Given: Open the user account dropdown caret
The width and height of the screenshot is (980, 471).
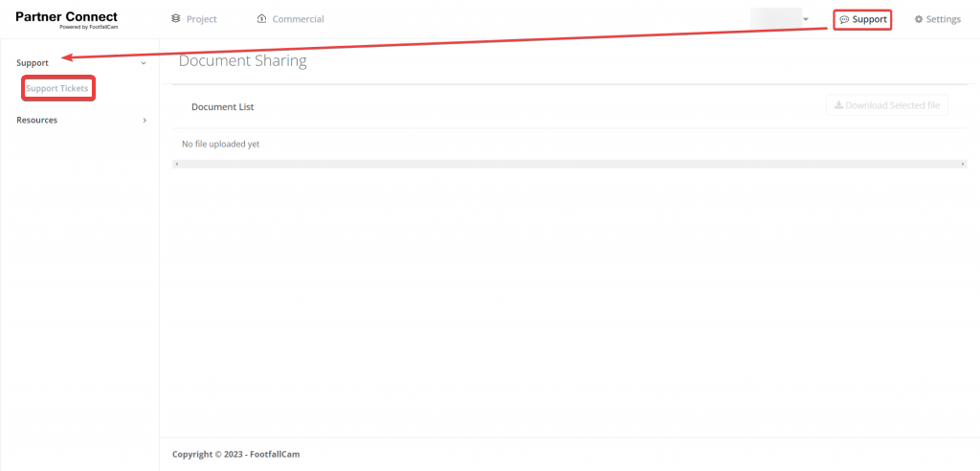Looking at the screenshot, I should 806,19.
